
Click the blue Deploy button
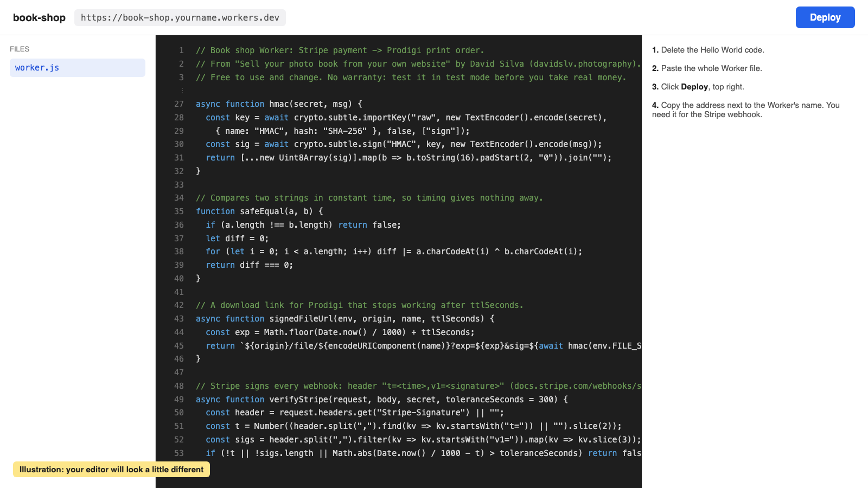(x=825, y=17)
